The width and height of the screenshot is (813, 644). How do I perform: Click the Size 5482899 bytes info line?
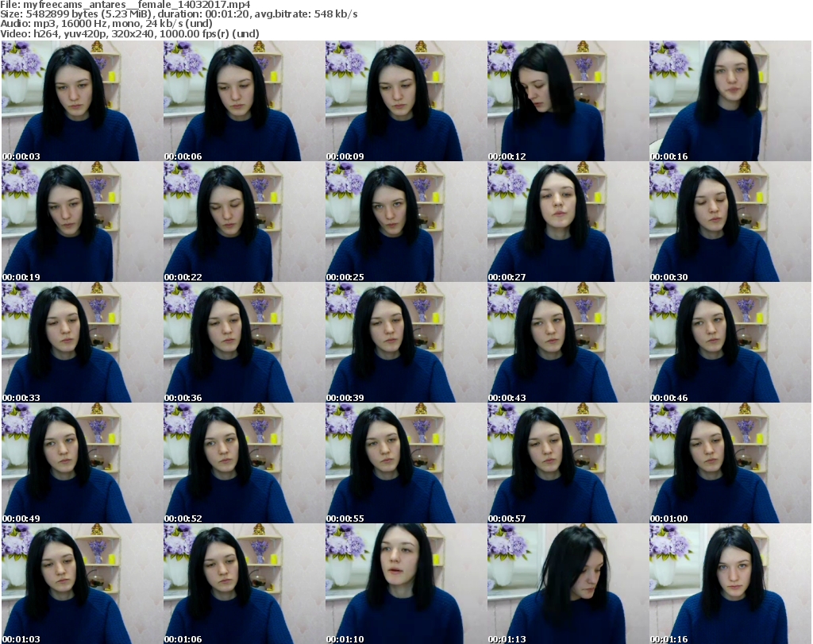click(x=179, y=14)
